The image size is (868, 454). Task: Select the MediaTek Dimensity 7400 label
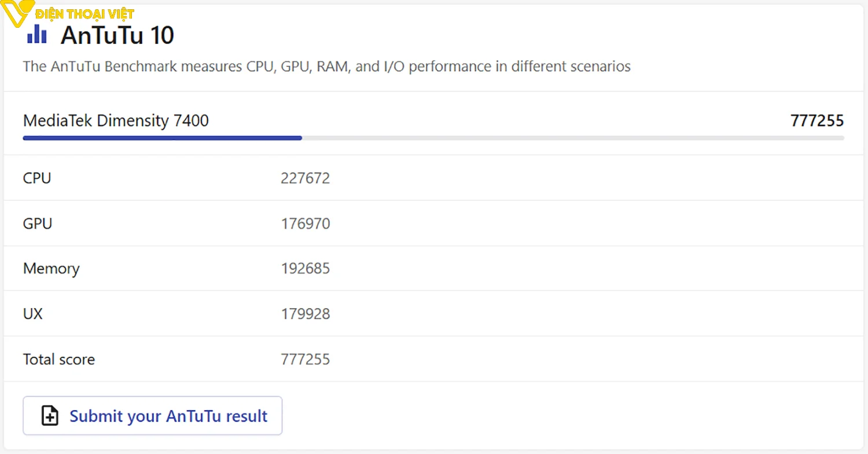coord(116,121)
